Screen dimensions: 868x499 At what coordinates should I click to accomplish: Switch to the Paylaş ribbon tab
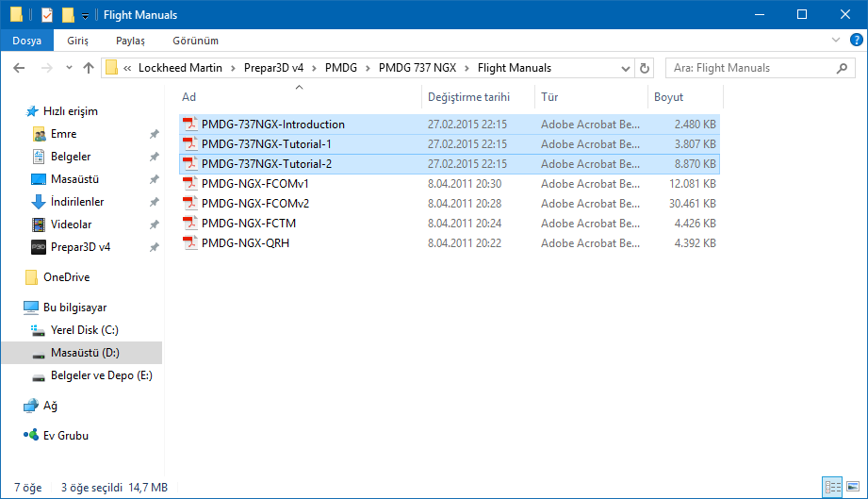pyautogui.click(x=130, y=41)
